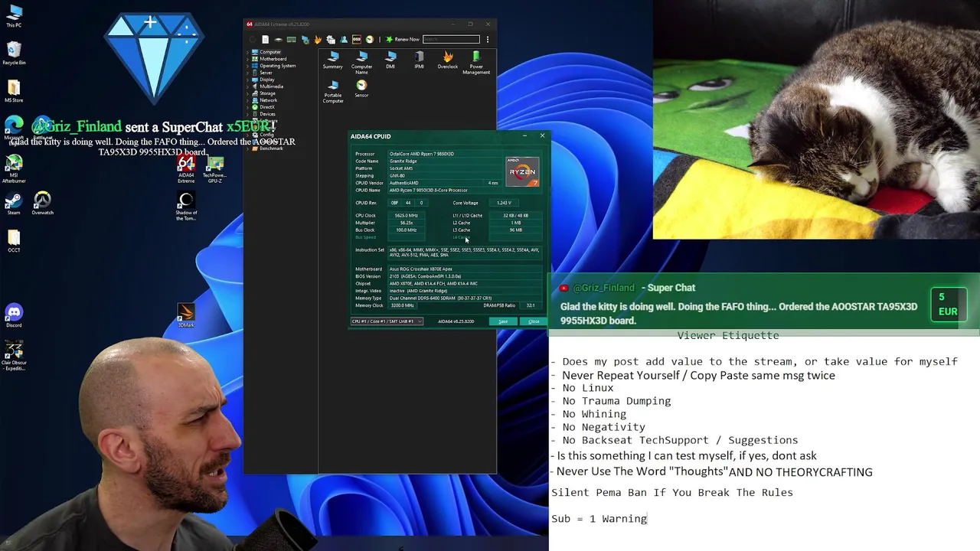Click the '1.243 V' core voltage value

click(504, 203)
